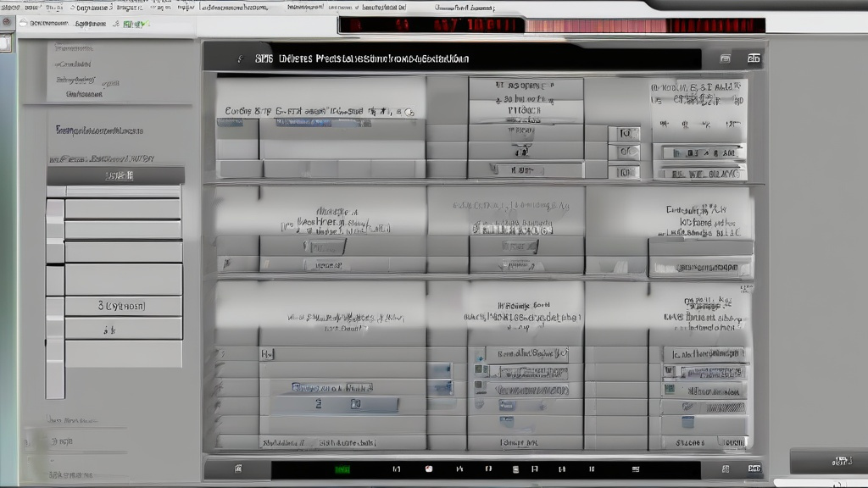Image resolution: width=868 pixels, height=488 pixels.
Task: Click the app icon in the top-left window corner
Action: (x=7, y=24)
